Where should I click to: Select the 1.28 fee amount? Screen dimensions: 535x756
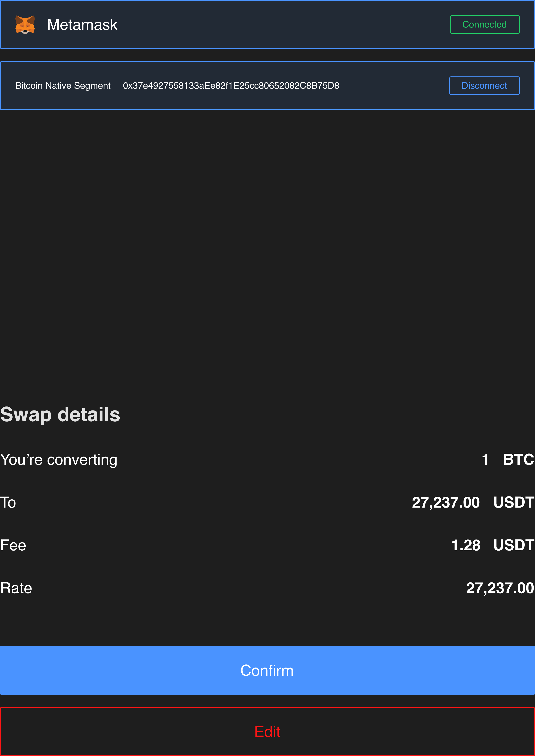tap(465, 546)
